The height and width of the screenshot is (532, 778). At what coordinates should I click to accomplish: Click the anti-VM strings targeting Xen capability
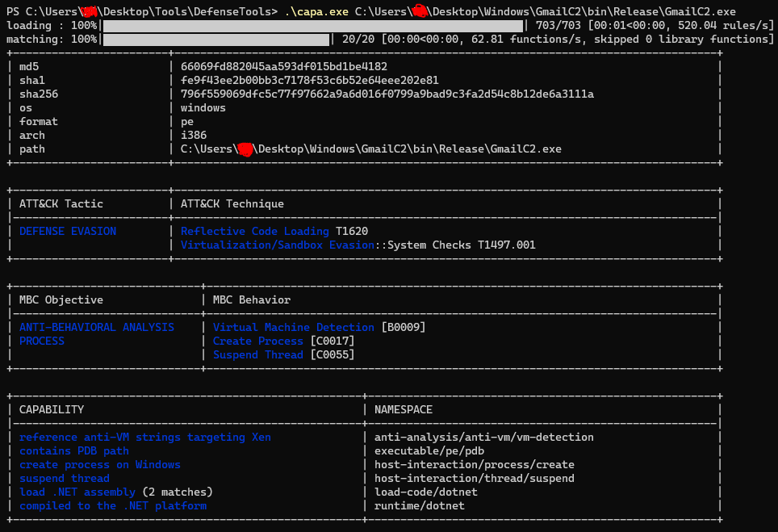145,438
